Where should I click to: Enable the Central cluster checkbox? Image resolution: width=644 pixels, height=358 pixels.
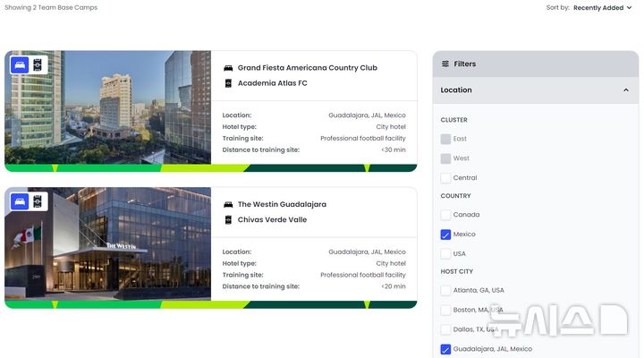(445, 178)
